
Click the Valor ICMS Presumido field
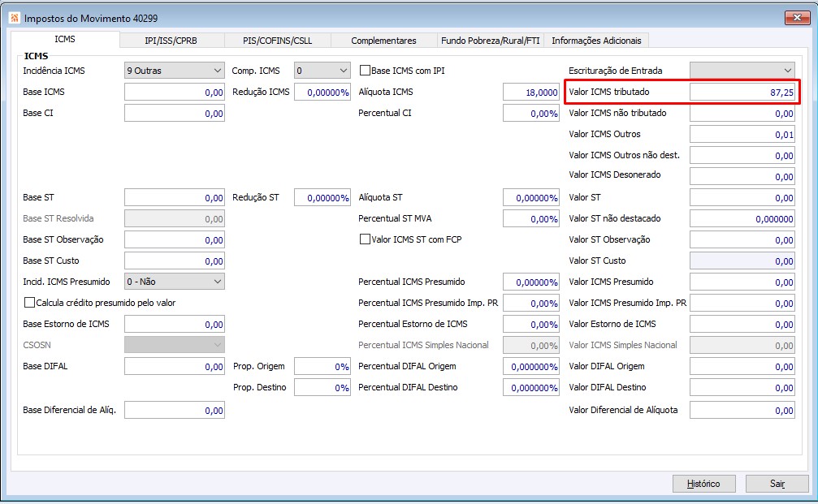(x=742, y=282)
